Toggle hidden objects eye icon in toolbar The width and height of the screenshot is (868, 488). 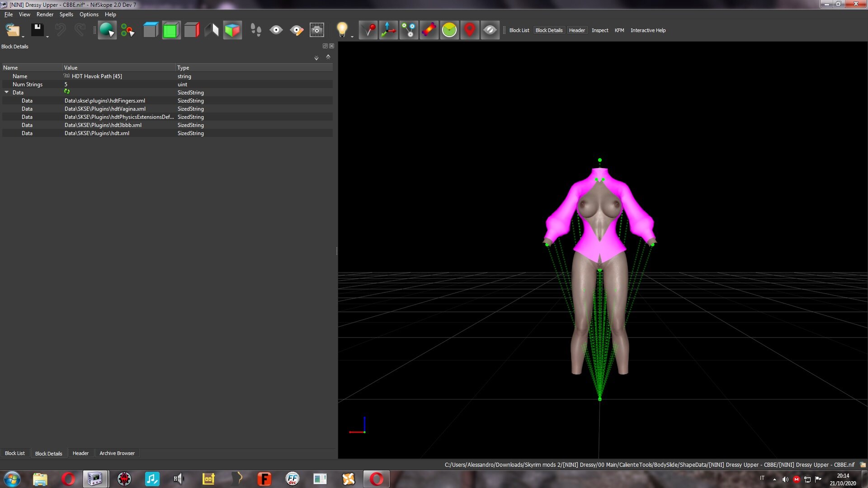(490, 30)
